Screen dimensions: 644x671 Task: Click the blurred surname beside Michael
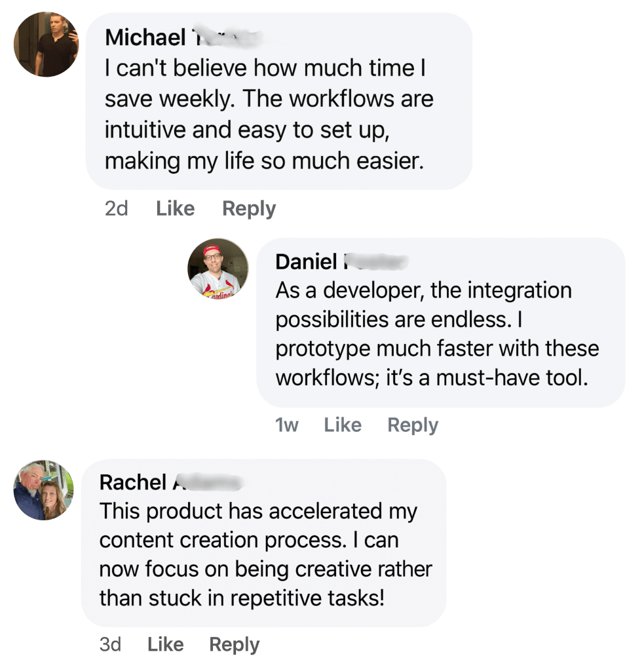coord(224,38)
